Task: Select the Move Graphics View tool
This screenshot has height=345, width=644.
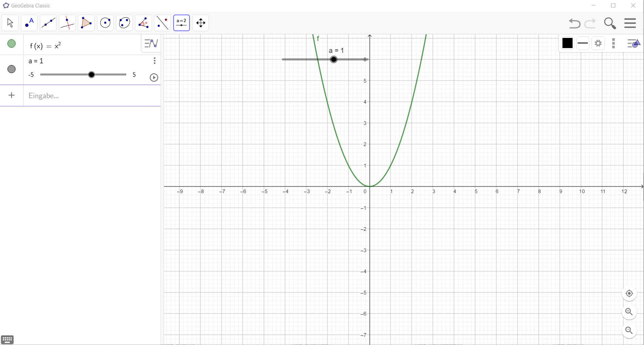Action: point(201,23)
